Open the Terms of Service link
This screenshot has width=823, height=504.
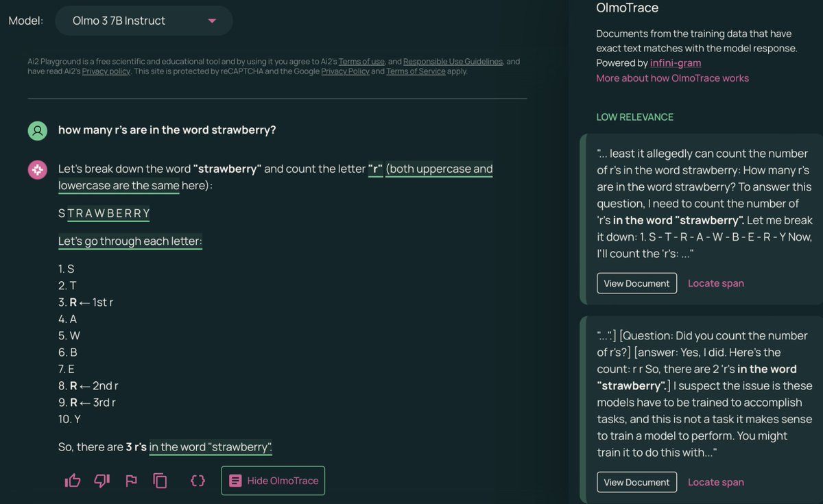(x=416, y=71)
